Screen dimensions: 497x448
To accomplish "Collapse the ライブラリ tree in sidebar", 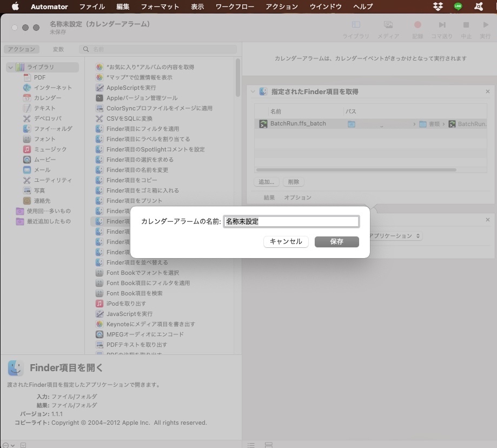I will point(10,68).
